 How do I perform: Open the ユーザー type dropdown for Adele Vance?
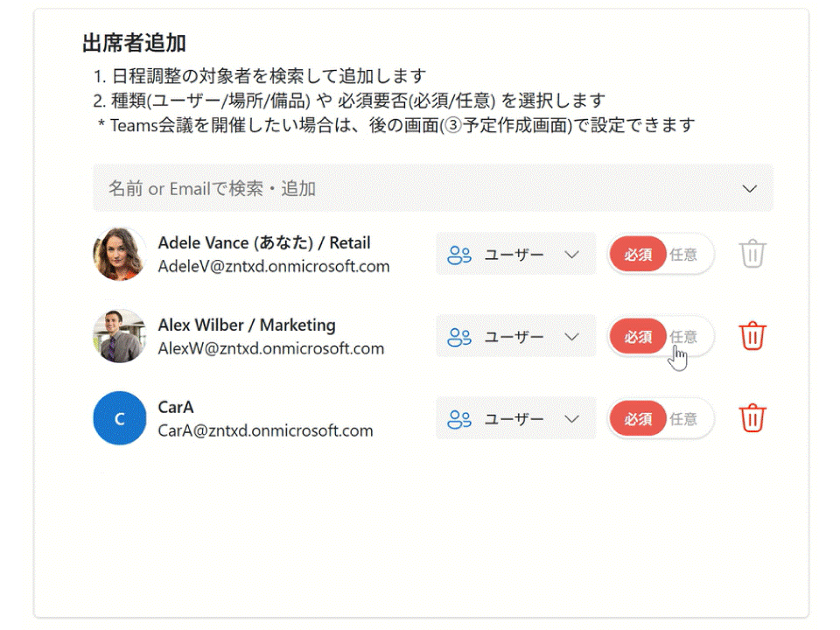[572, 255]
